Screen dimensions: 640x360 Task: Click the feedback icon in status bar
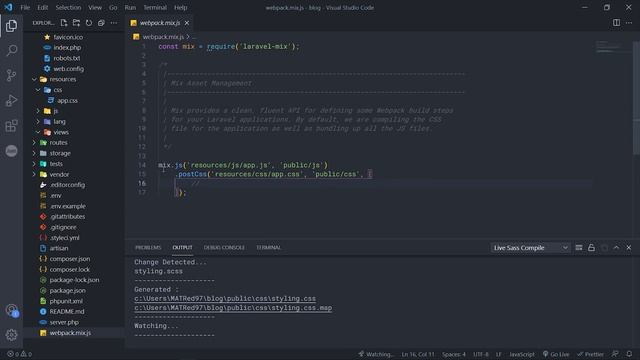click(x=615, y=354)
